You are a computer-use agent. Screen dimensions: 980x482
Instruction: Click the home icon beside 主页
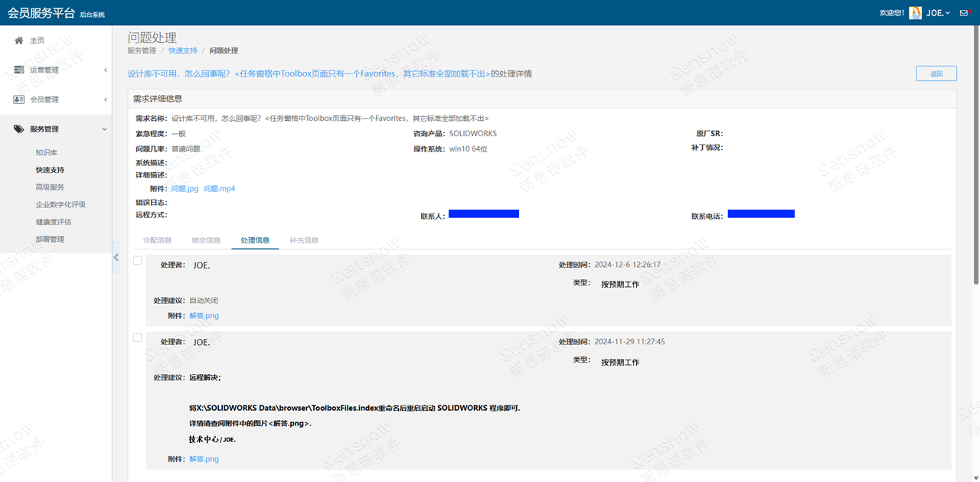pyautogui.click(x=19, y=41)
